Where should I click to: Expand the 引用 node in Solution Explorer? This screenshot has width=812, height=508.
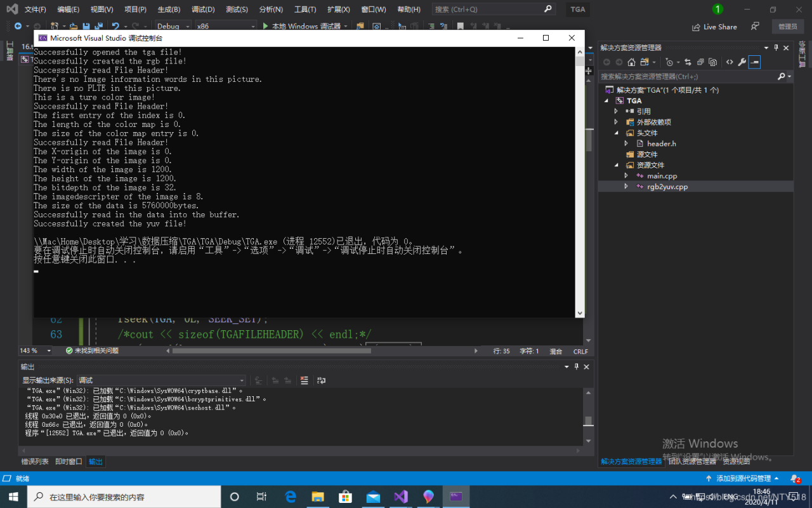pos(616,111)
